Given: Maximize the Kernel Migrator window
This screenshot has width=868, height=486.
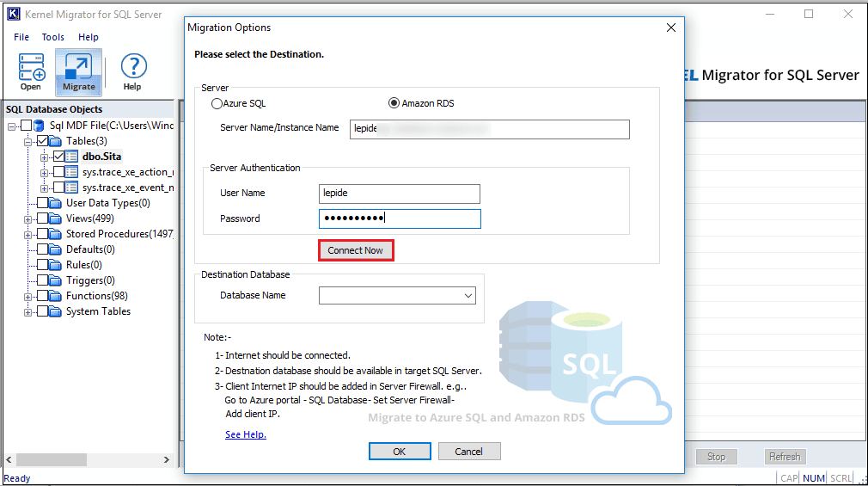Looking at the screenshot, I should (809, 14).
